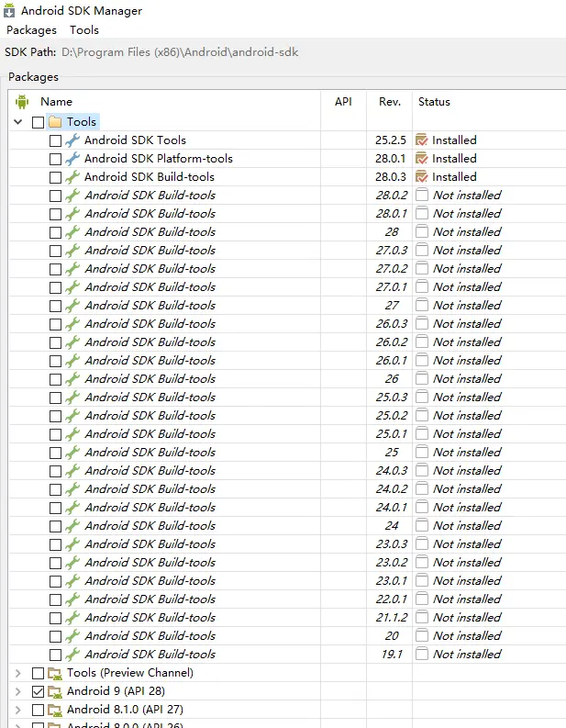566x728 pixels.
Task: Open the Packages menu
Action: pyautogui.click(x=31, y=30)
